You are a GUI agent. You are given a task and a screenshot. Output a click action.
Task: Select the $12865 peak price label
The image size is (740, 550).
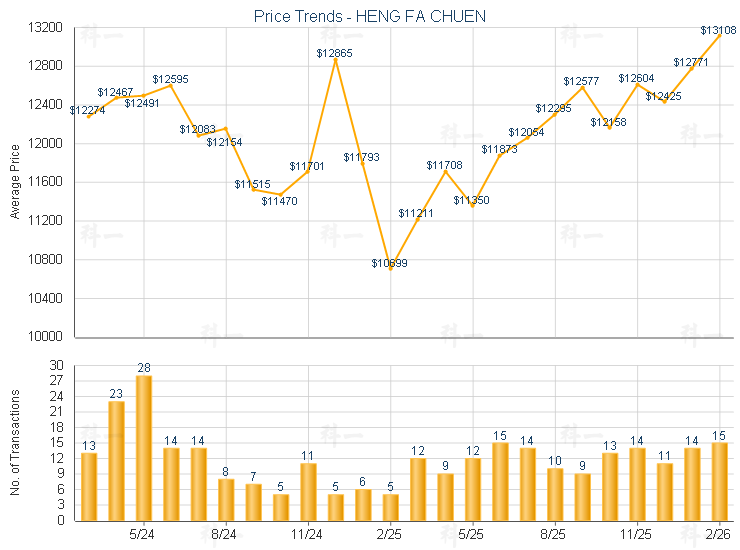point(334,52)
